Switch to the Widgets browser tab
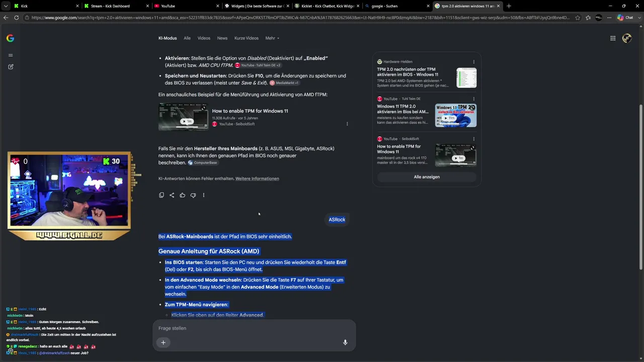The height and width of the screenshot is (362, 644). 256,6
